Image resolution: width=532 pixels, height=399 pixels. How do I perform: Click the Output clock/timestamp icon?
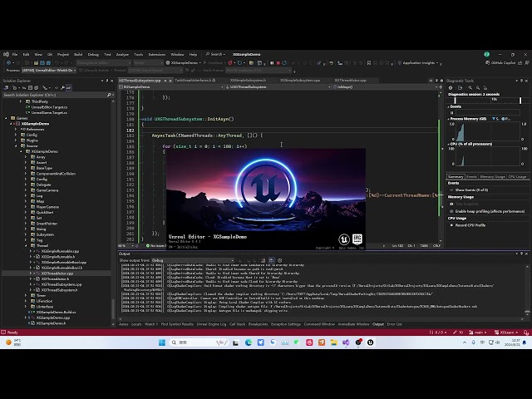pos(280,260)
